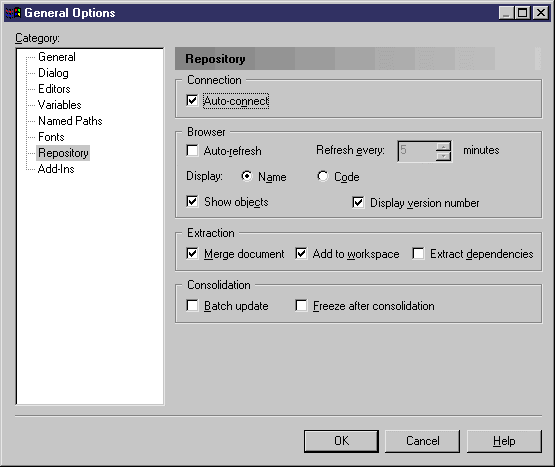This screenshot has height=467, width=555.
Task: Uncheck Merge document option
Action: click(192, 254)
